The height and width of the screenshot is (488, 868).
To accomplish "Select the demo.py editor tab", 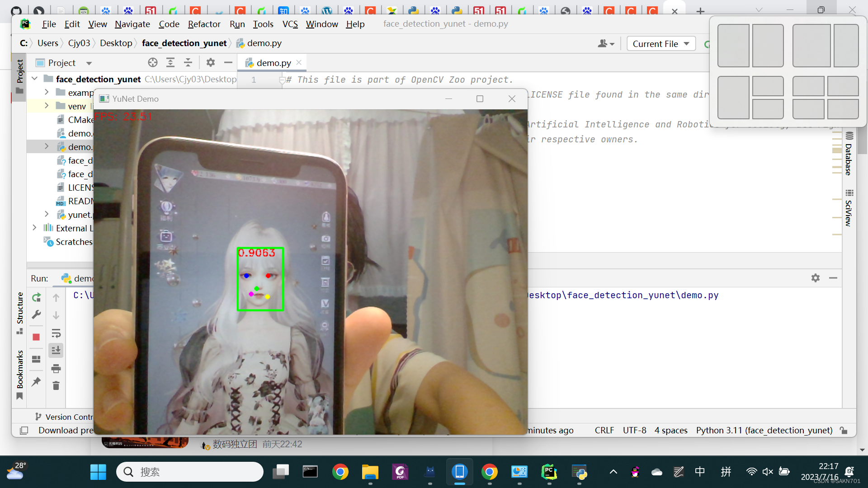I will coord(273,63).
